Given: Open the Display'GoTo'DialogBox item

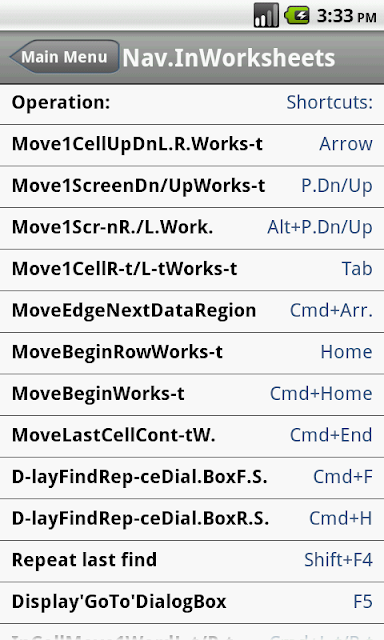Looking at the screenshot, I should click(192, 603).
